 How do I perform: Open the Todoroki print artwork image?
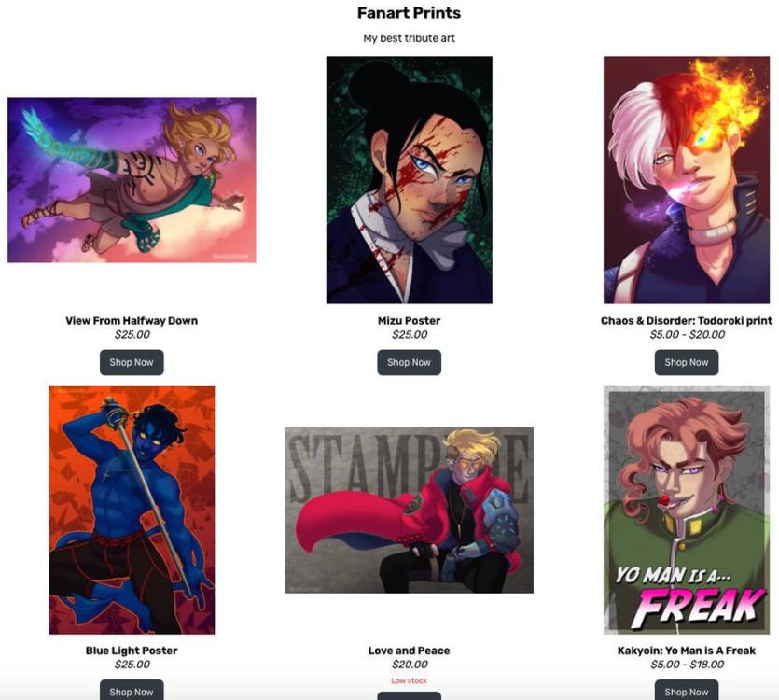(x=687, y=180)
